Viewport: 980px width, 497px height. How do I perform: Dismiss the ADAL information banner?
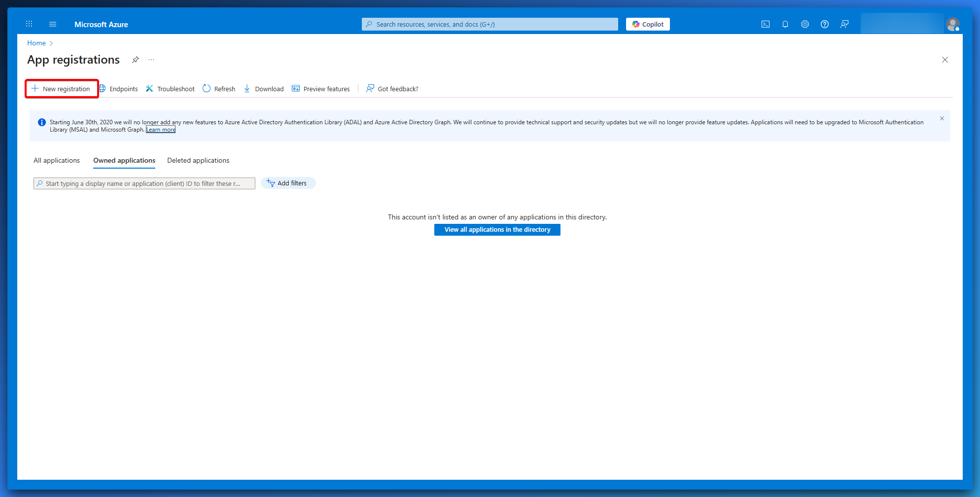[942, 118]
